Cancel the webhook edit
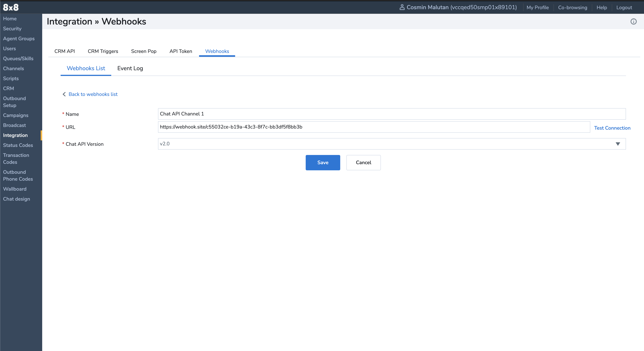Image resolution: width=644 pixels, height=351 pixels. tap(363, 162)
